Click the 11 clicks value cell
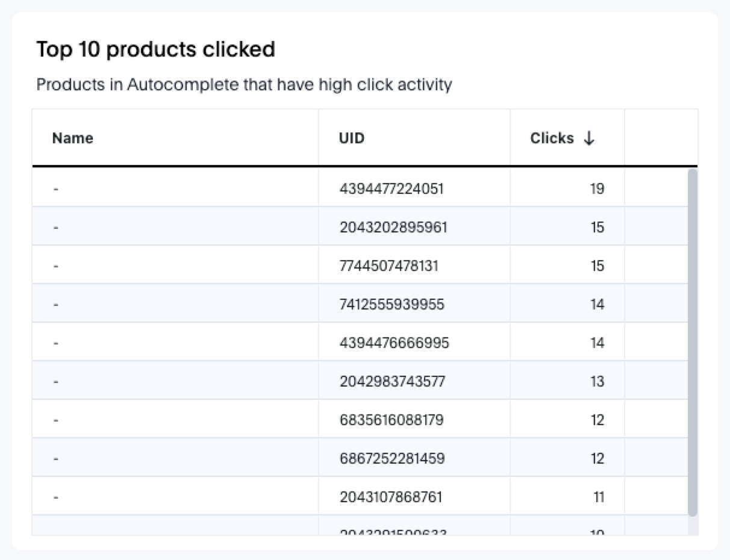The image size is (730, 560). pyautogui.click(x=597, y=497)
